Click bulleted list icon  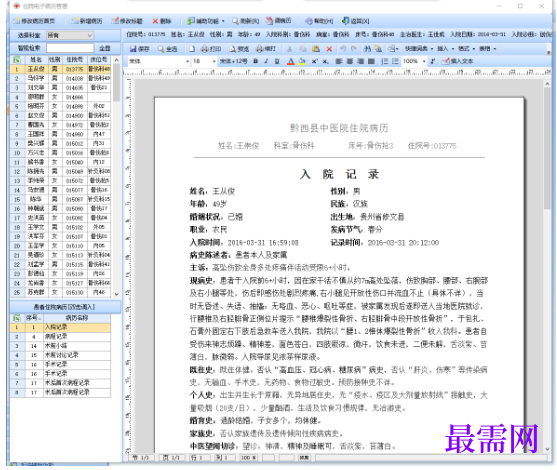tap(395, 61)
